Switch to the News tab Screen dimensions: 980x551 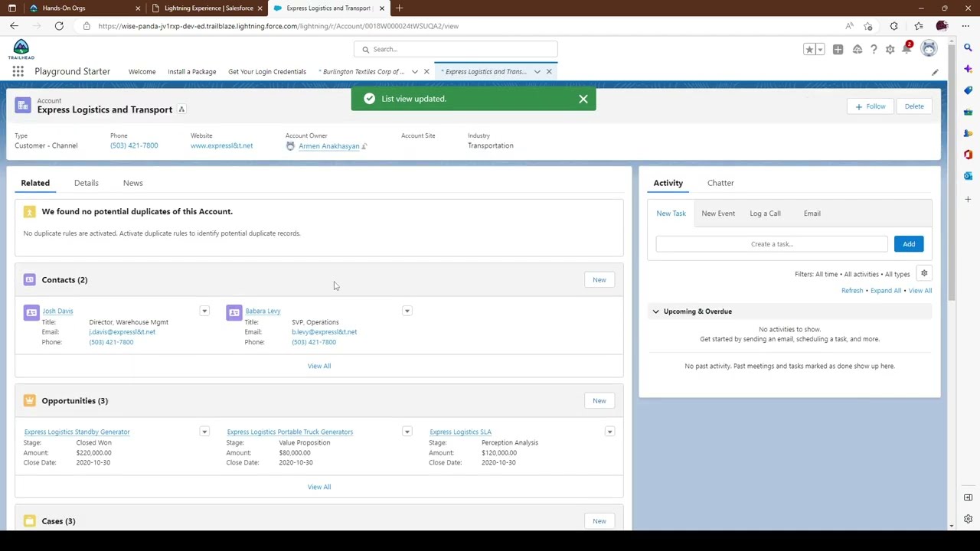click(132, 183)
